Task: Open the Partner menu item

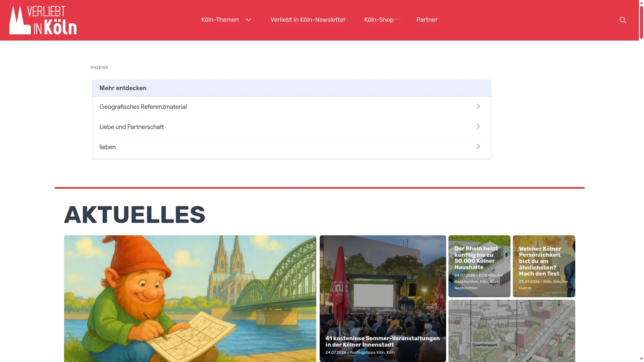Action: tap(427, 20)
